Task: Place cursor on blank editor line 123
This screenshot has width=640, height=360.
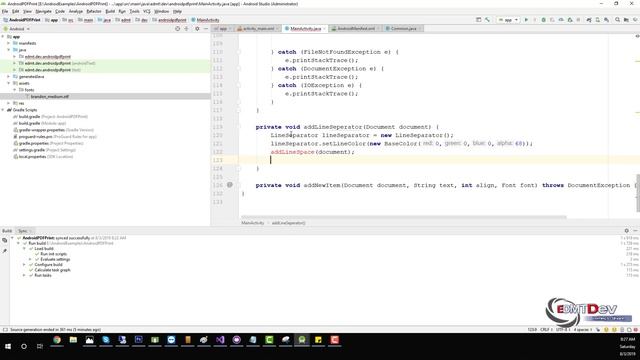Action: [439, 160]
